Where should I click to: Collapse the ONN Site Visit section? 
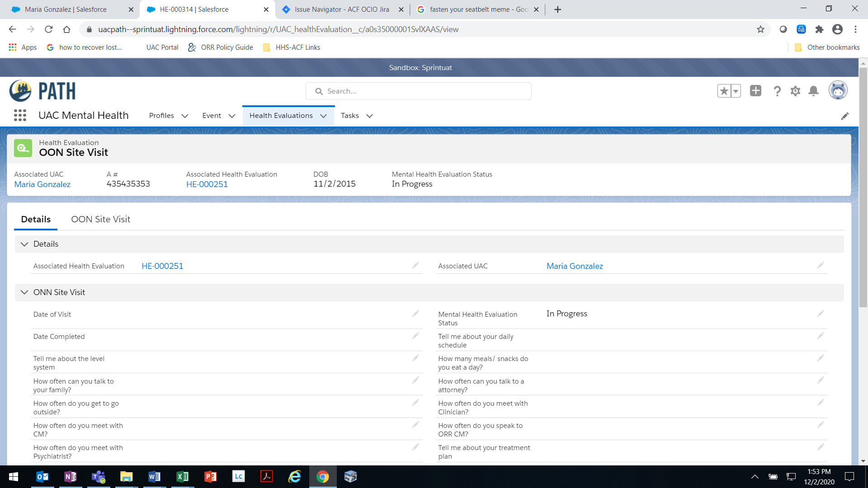[x=24, y=292]
